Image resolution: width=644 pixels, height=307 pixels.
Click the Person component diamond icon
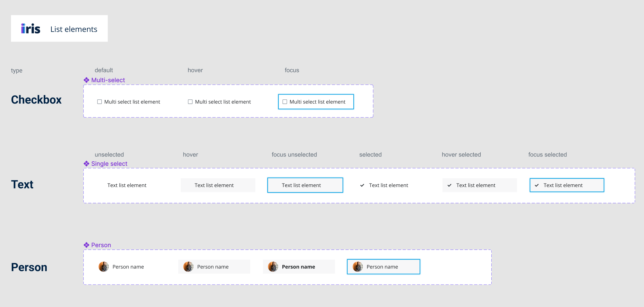(x=86, y=245)
